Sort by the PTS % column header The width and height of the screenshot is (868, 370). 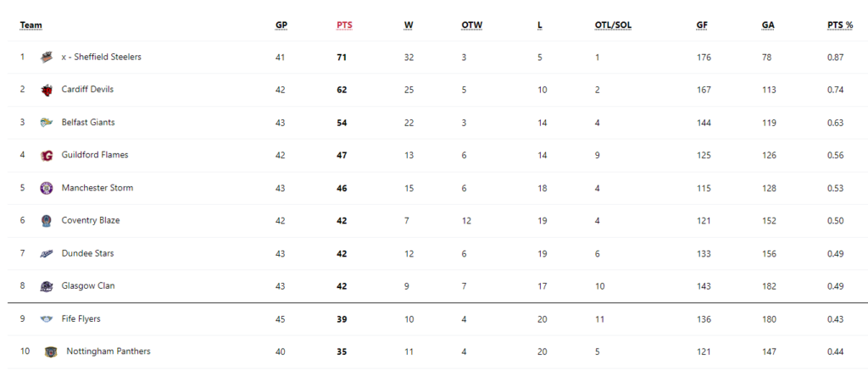click(840, 25)
